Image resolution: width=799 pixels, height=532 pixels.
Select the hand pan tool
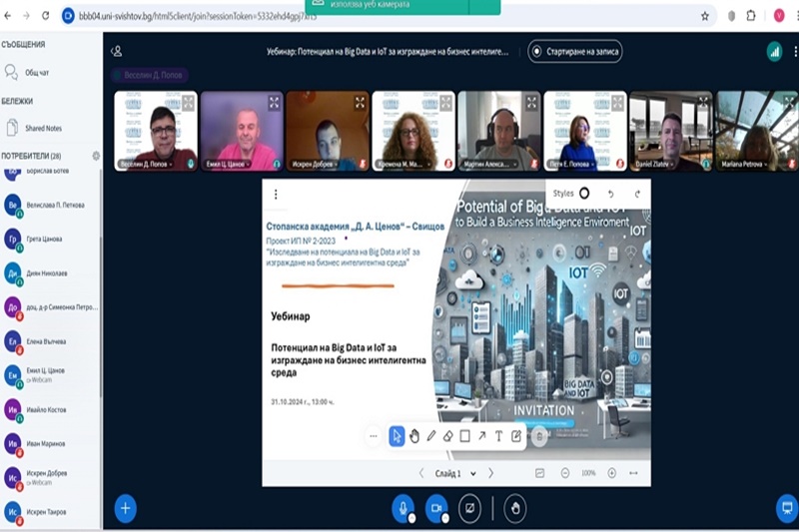(414, 436)
